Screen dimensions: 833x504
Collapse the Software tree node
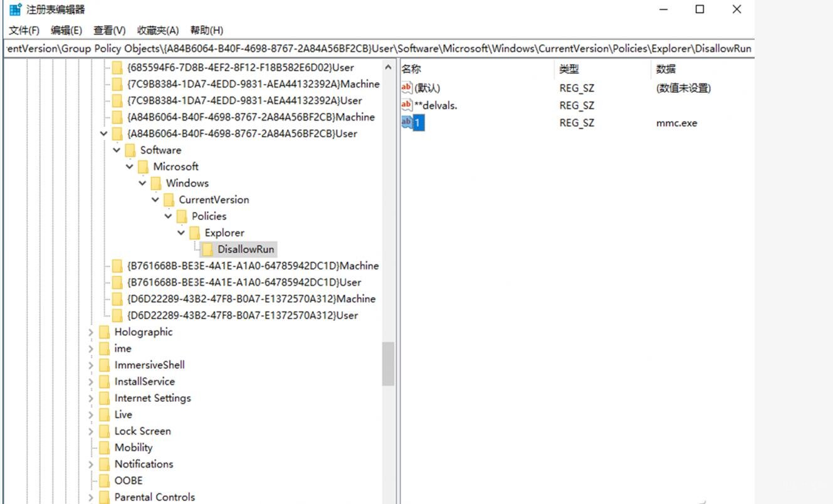117,150
